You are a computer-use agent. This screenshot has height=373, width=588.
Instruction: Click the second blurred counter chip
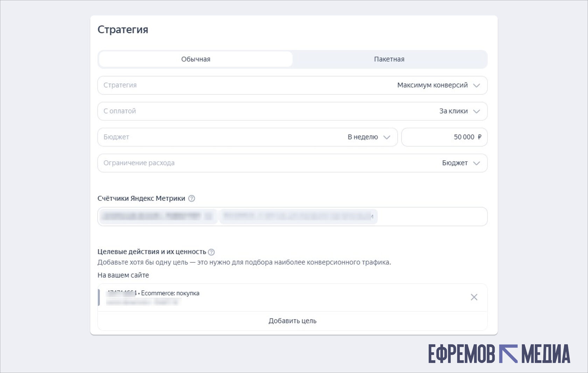[297, 216]
